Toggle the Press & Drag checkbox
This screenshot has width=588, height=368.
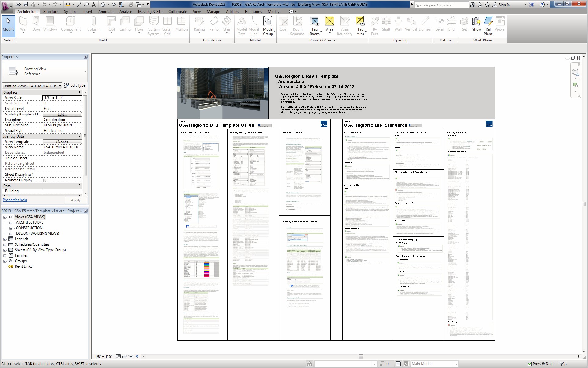530,364
